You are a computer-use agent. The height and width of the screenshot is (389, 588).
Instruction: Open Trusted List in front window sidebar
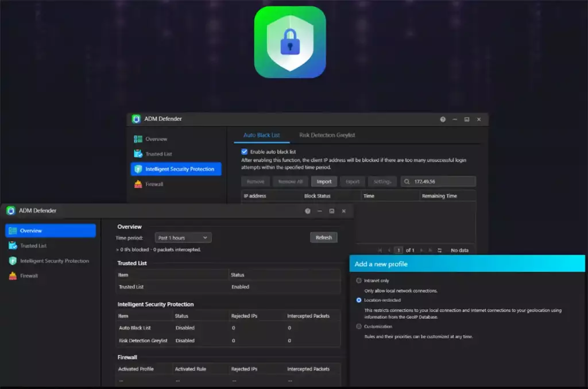(51, 246)
